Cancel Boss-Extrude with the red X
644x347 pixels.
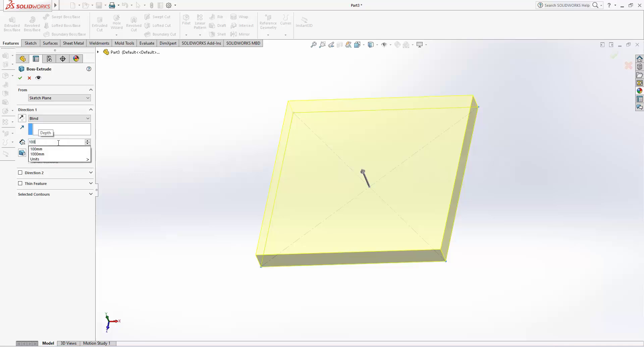(x=29, y=78)
